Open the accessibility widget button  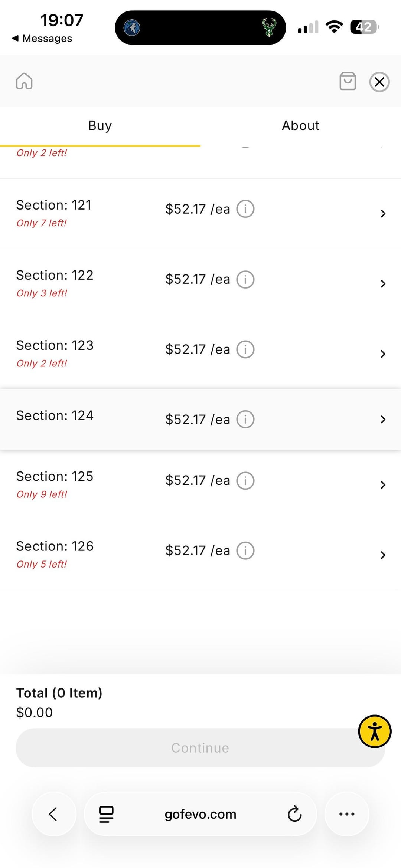coord(374,731)
